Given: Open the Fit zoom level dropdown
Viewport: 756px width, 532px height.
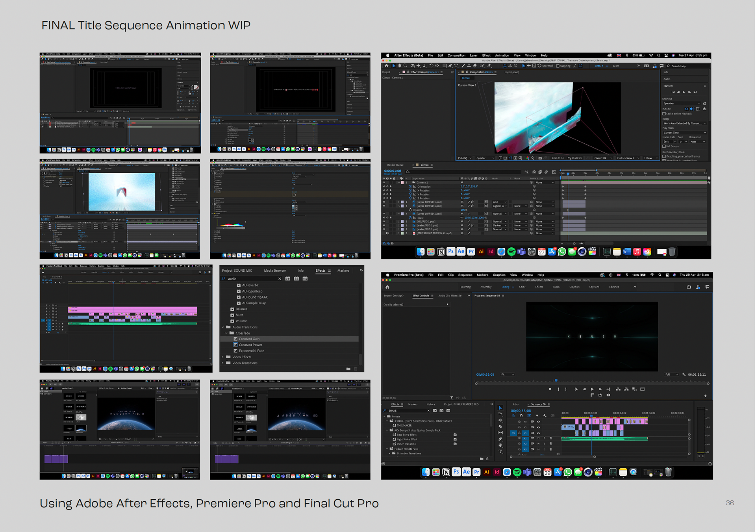Looking at the screenshot, I should tap(507, 374).
